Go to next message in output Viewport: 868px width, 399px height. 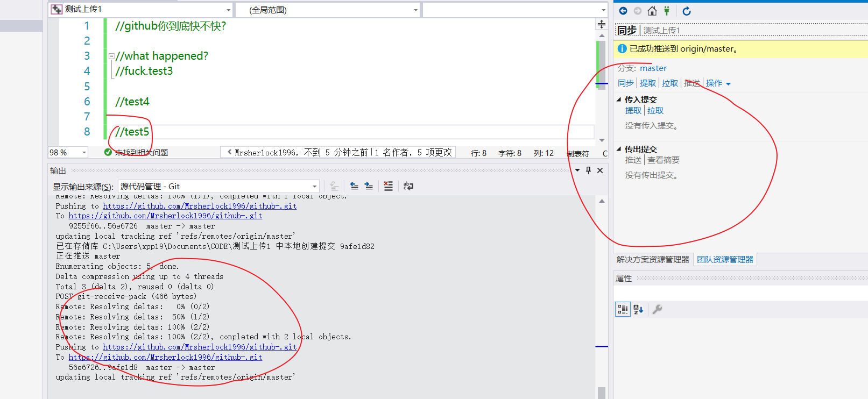369,186
